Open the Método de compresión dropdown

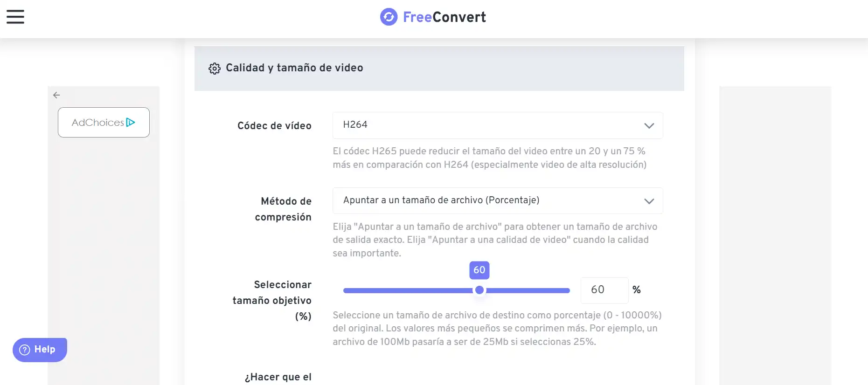click(x=498, y=200)
